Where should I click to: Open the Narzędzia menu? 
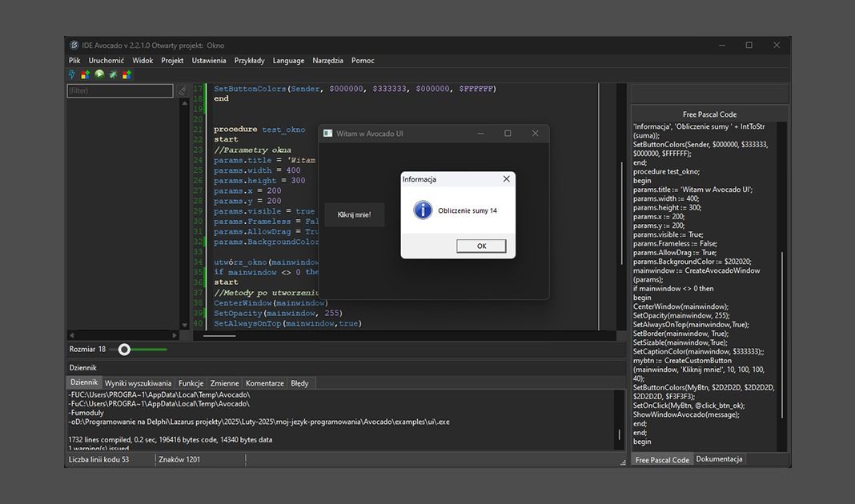(327, 61)
